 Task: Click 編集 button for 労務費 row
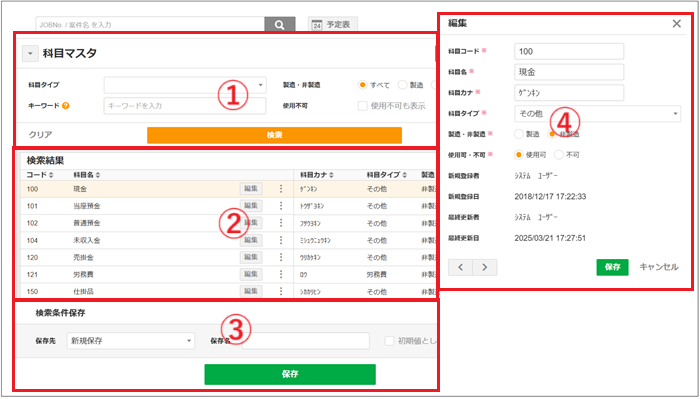(x=251, y=274)
